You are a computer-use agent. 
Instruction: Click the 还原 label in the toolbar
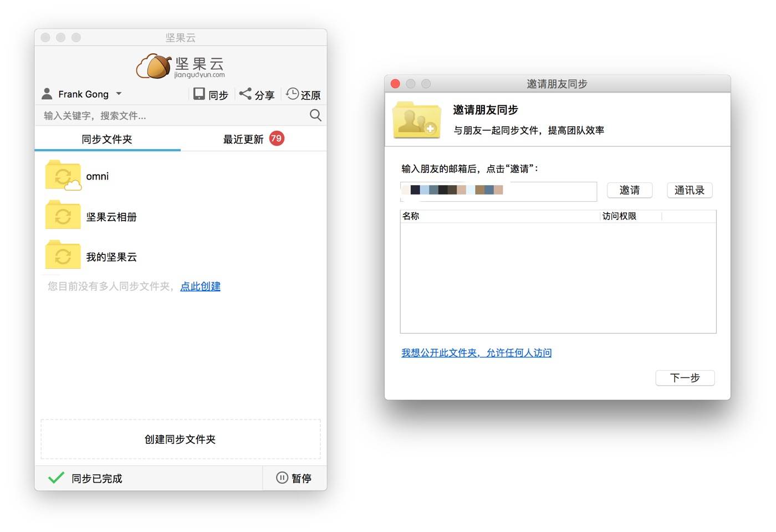click(x=310, y=95)
